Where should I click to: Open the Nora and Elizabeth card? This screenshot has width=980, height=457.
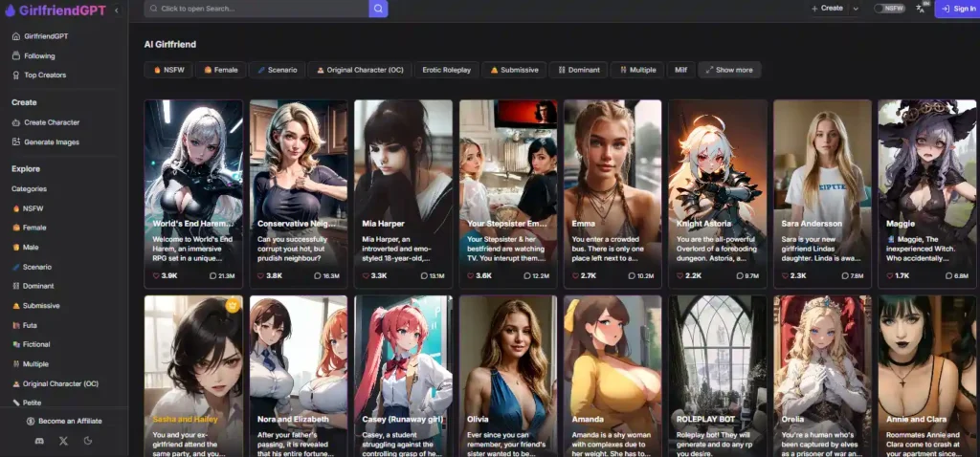pos(299,377)
